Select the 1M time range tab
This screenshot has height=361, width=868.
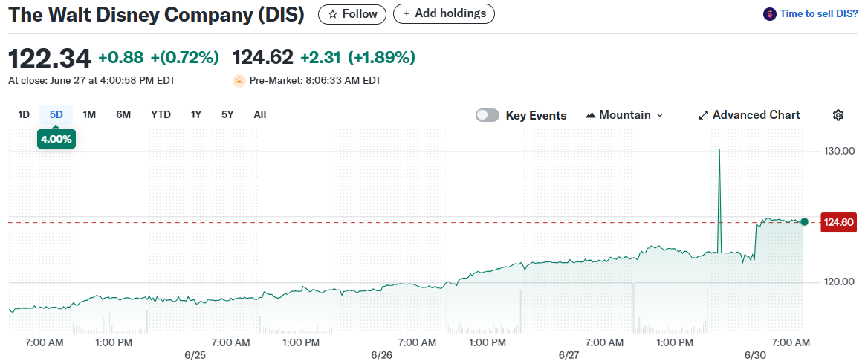89,115
